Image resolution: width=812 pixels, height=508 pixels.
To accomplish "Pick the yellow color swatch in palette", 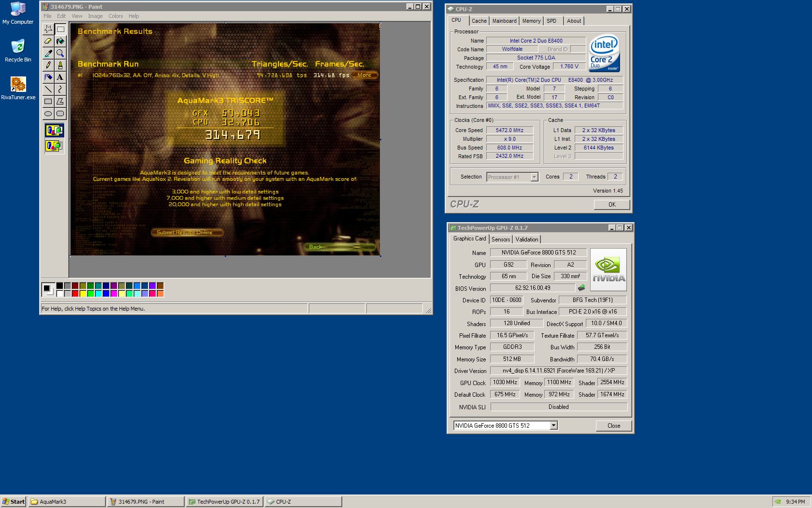I will tap(83, 294).
